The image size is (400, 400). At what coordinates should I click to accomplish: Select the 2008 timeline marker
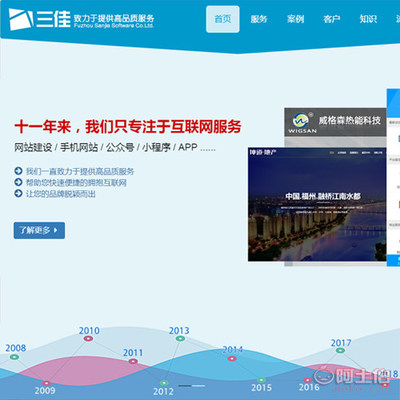14,357
